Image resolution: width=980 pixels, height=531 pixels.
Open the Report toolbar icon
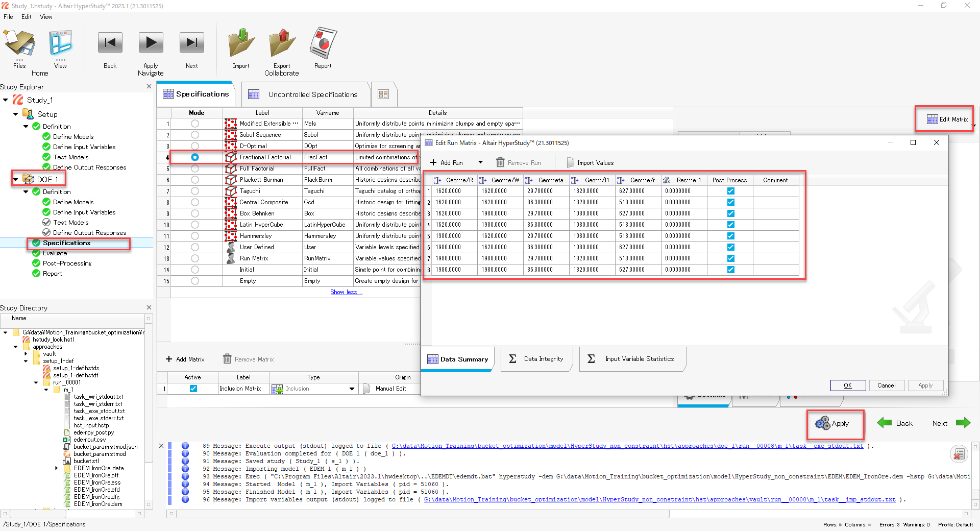point(323,43)
